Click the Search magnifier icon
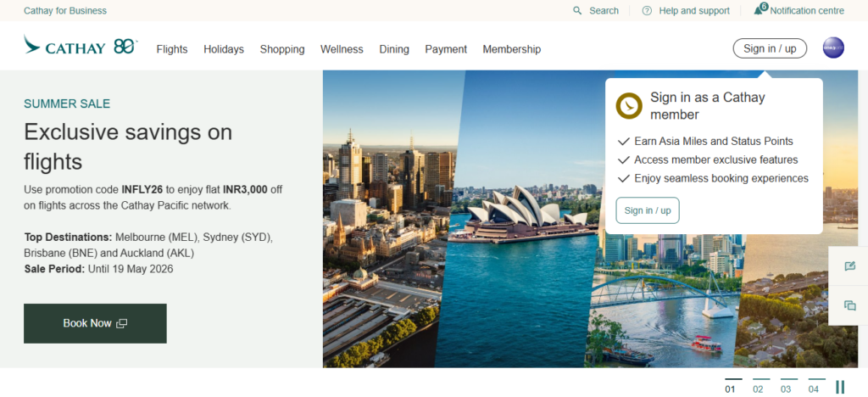The image size is (868, 397). click(x=577, y=10)
